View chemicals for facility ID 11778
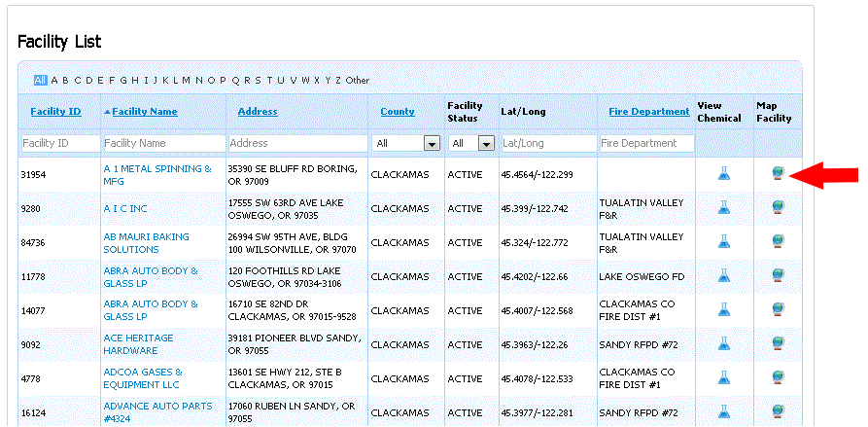 (x=724, y=275)
